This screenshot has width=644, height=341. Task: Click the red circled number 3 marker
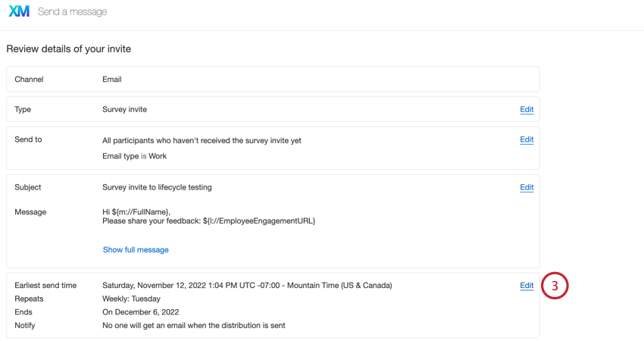[555, 286]
